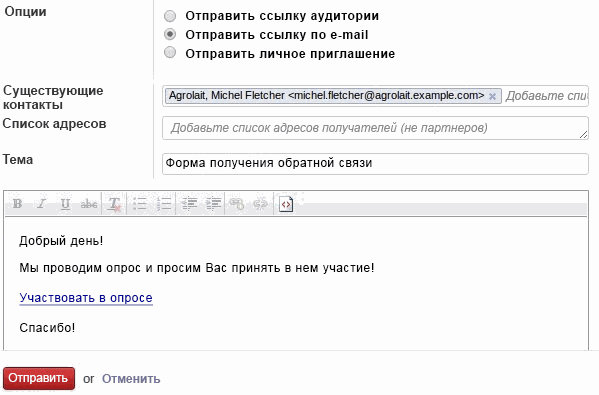Insert a bulleted list
The image size is (599, 395).
click(140, 204)
